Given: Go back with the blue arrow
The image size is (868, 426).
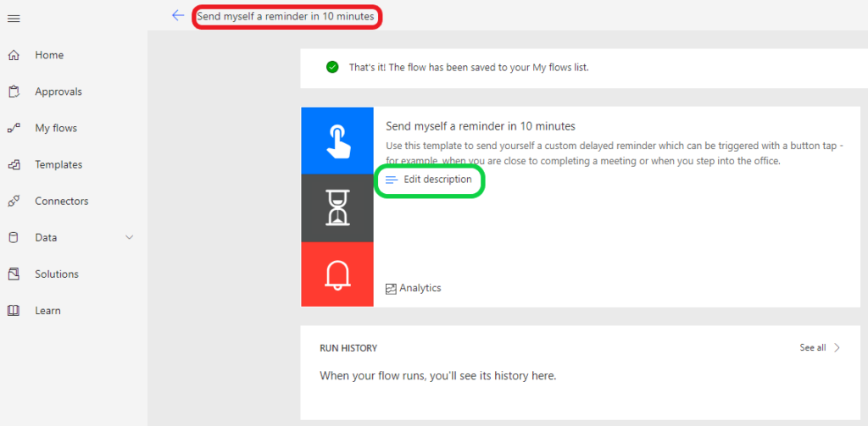Looking at the screenshot, I should point(178,15).
